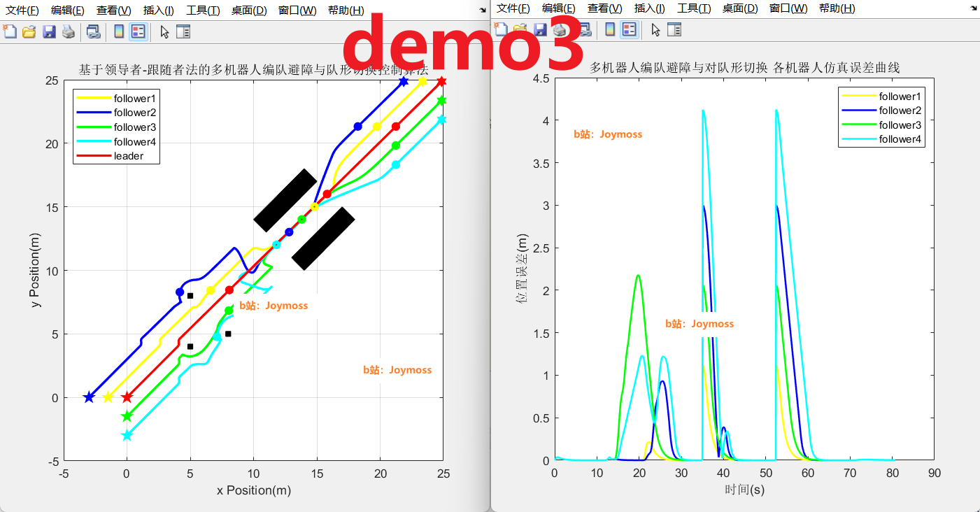Open Property Inspector in right figure toolbar
Image resolution: width=980 pixels, height=512 pixels.
[674, 29]
